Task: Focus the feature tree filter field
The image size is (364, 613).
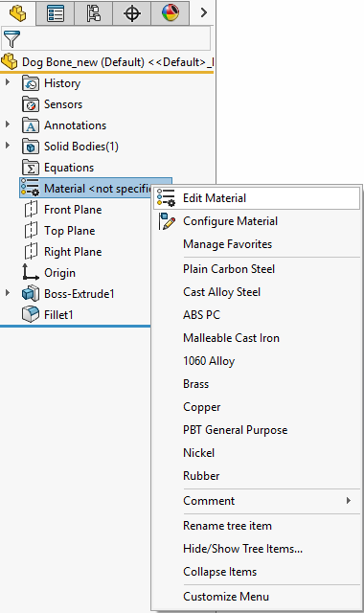Action: [x=115, y=38]
